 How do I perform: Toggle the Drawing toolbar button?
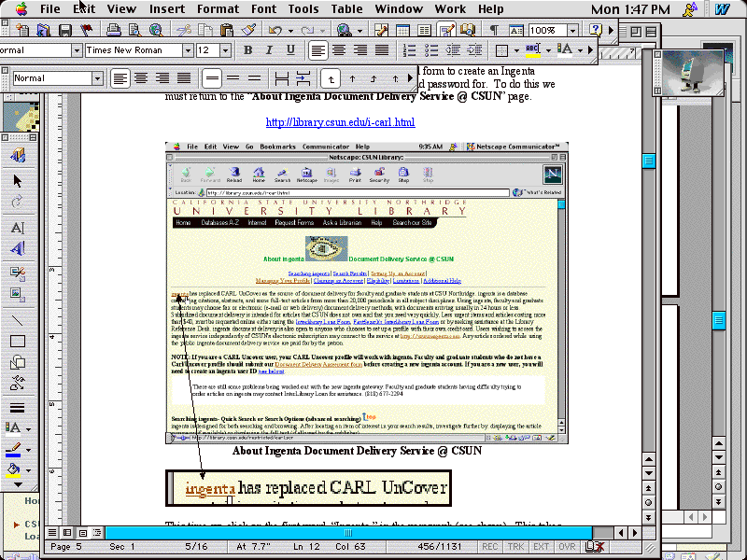446,31
